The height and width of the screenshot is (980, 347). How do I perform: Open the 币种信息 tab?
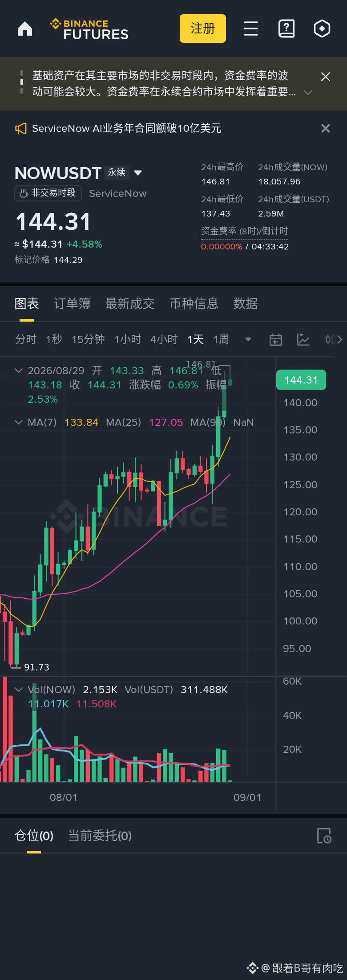(x=194, y=304)
